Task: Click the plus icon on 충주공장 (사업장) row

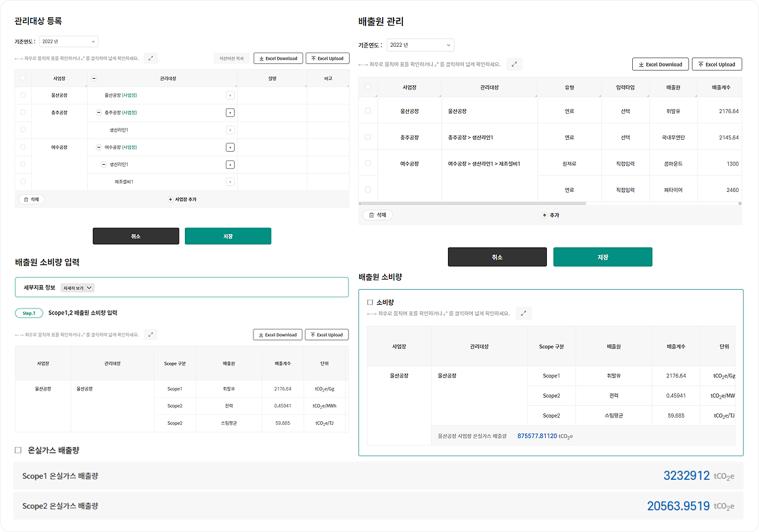Action: (230, 113)
